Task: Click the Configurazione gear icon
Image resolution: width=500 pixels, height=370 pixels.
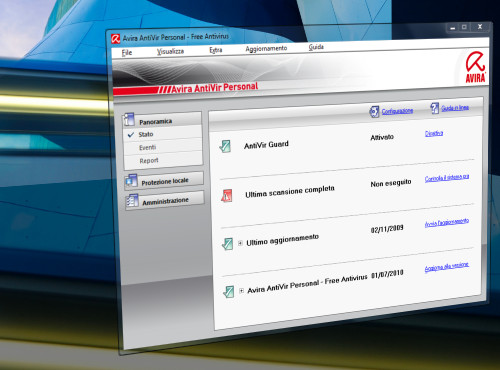Action: click(374, 112)
